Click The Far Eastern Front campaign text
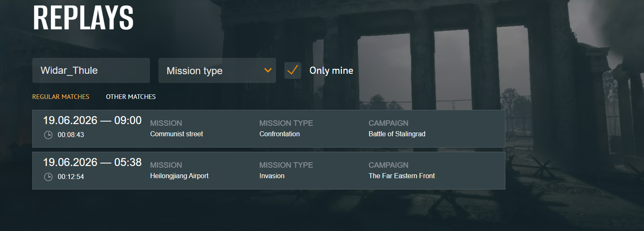Screen dimensions: 644x231 point(402,176)
